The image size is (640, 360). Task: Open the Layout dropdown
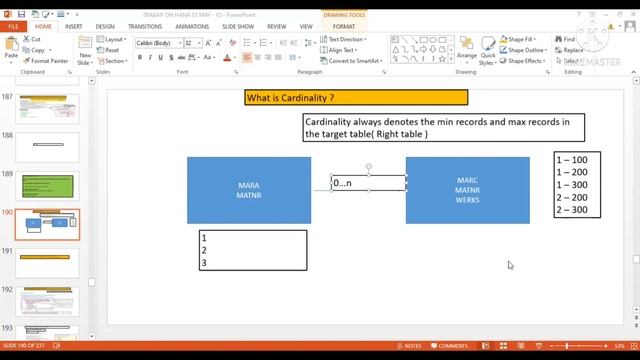(x=112, y=39)
